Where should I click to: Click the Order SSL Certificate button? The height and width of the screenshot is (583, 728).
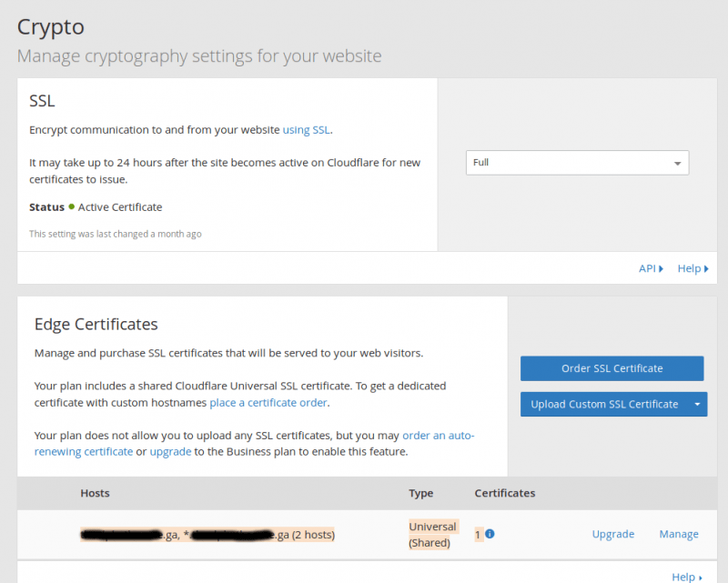pos(612,368)
